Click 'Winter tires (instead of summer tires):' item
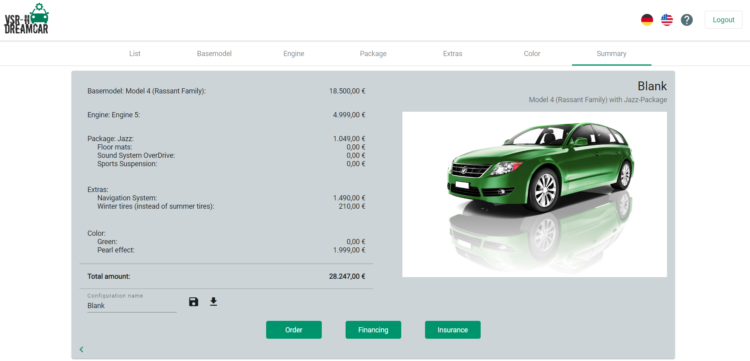 (155, 207)
